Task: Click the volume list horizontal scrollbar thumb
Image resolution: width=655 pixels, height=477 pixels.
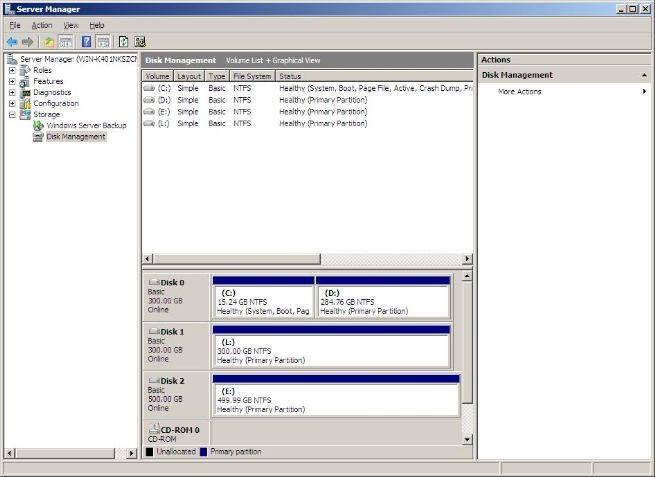Action: pos(237,259)
